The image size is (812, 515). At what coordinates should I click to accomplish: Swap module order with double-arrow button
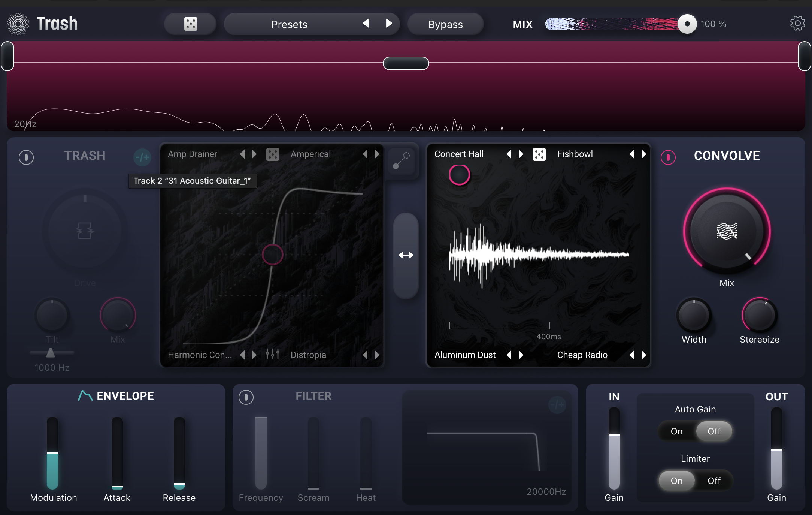click(x=406, y=256)
